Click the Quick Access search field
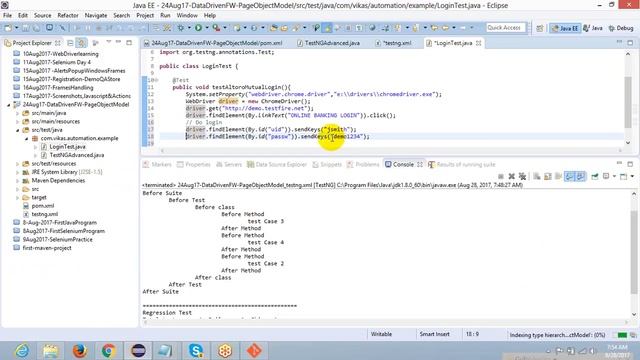640x360 pixels. (x=506, y=28)
